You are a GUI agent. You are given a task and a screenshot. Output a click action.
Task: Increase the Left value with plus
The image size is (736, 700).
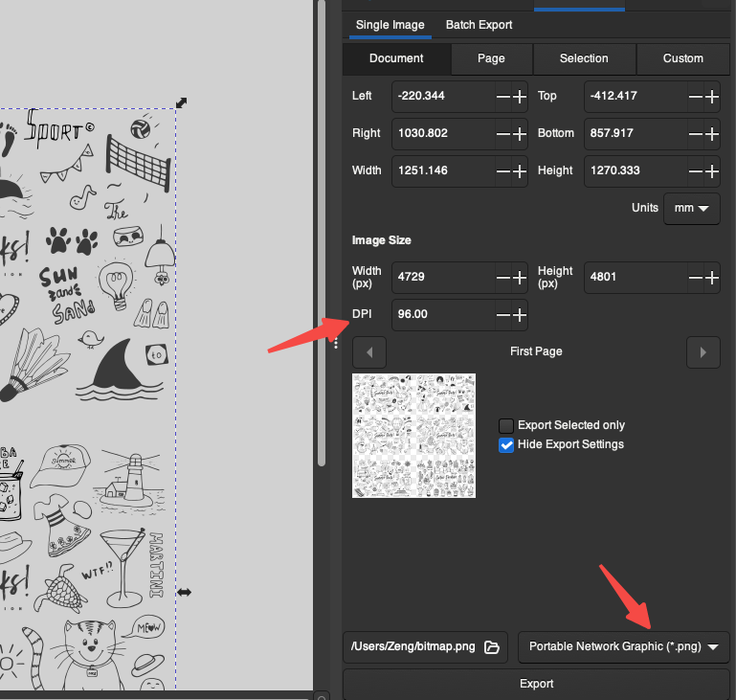pos(520,96)
